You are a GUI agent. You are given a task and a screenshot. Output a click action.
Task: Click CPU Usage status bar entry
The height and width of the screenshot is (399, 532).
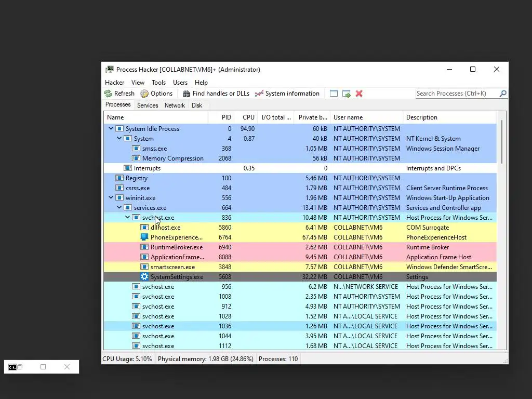pyautogui.click(x=127, y=359)
